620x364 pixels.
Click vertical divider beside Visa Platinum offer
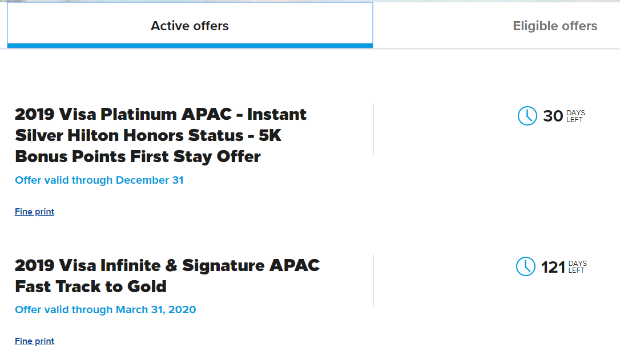coord(373,129)
